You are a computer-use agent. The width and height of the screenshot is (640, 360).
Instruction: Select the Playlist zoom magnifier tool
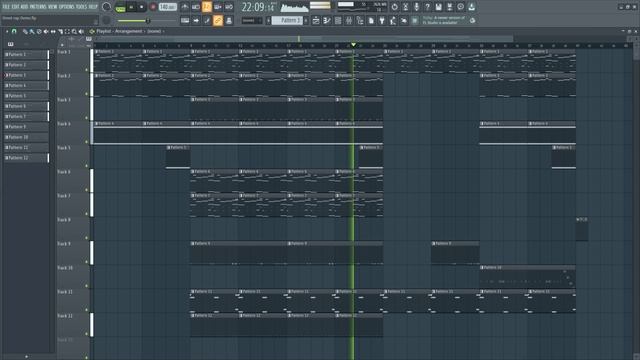[x=74, y=31]
